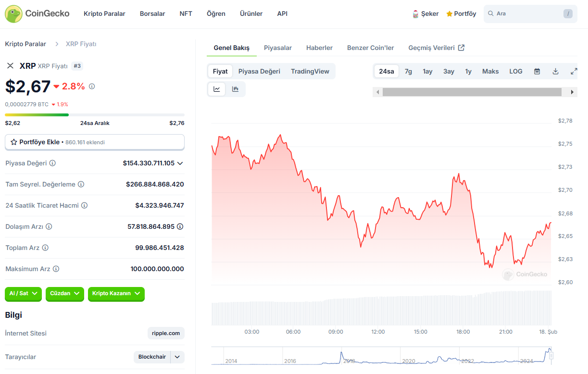The width and height of the screenshot is (588, 374).
Task: Open the Al / Sat dropdown
Action: pos(23,293)
